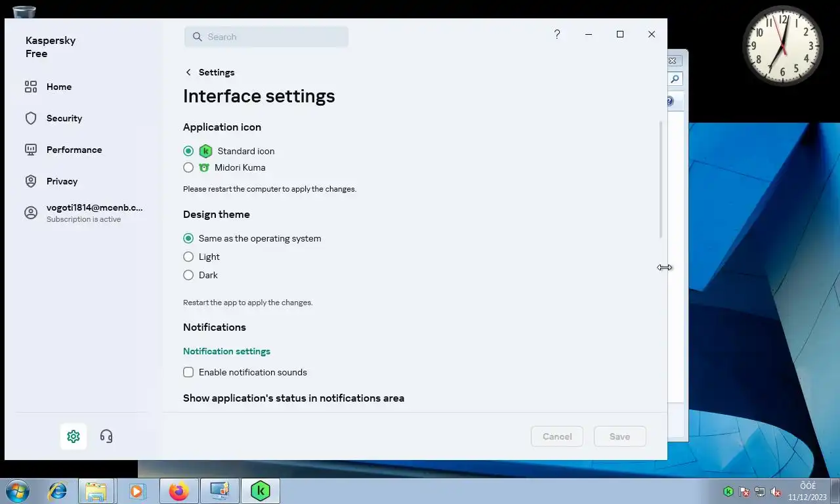Click the Action Center flag tray icon

[744, 492]
